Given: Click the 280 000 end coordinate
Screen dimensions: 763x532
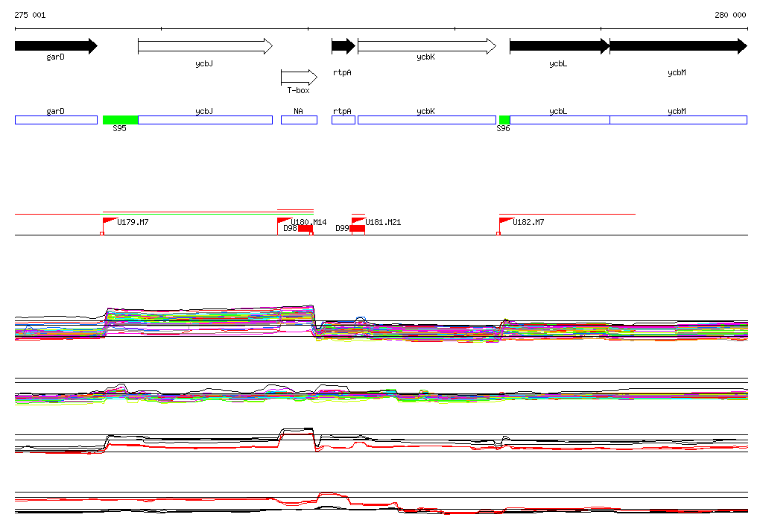Looking at the screenshot, I should 730,15.
